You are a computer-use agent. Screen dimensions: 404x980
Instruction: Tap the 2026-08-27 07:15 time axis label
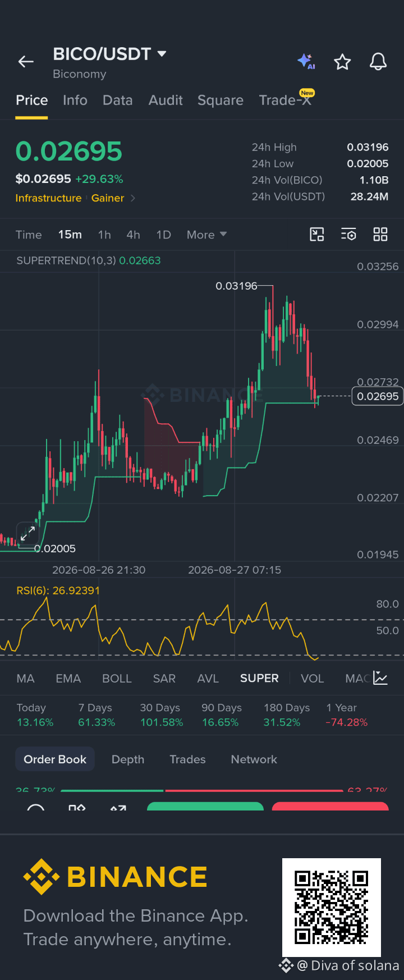pos(235,570)
